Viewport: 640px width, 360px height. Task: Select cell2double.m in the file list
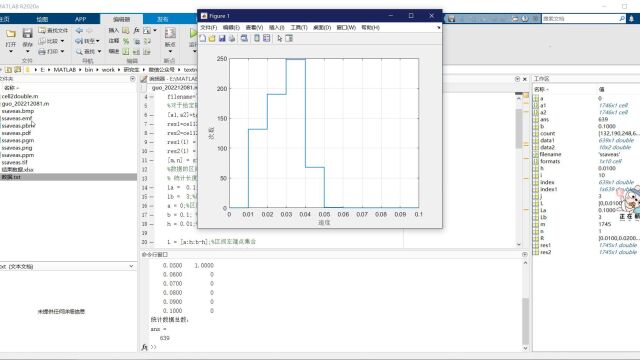click(x=20, y=96)
